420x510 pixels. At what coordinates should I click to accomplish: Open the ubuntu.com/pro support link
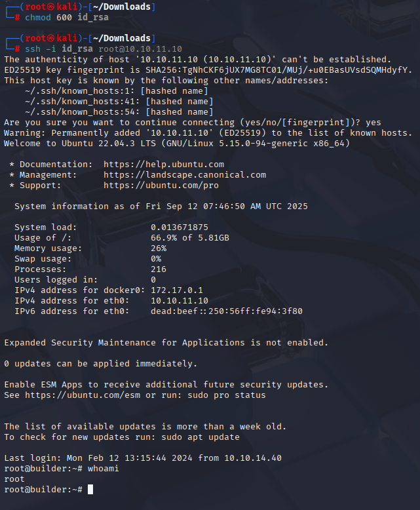tap(161, 186)
